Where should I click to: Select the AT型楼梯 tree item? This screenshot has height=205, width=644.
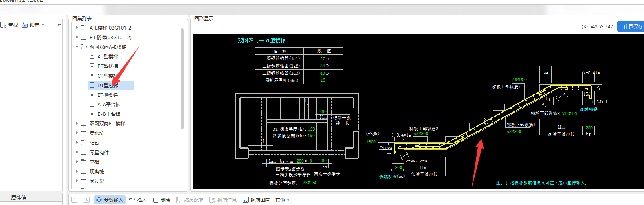pyautogui.click(x=108, y=56)
